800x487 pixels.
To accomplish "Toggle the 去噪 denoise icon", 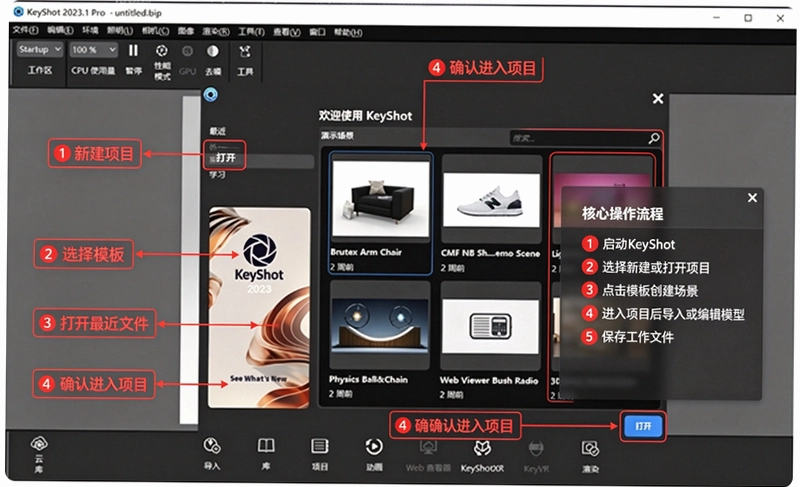I will tap(213, 51).
